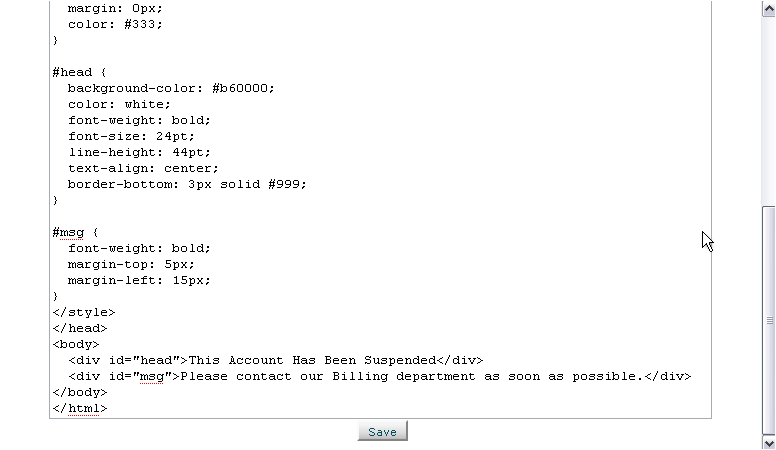Click the opening <body> tag
776x450 pixels.
pos(76,344)
